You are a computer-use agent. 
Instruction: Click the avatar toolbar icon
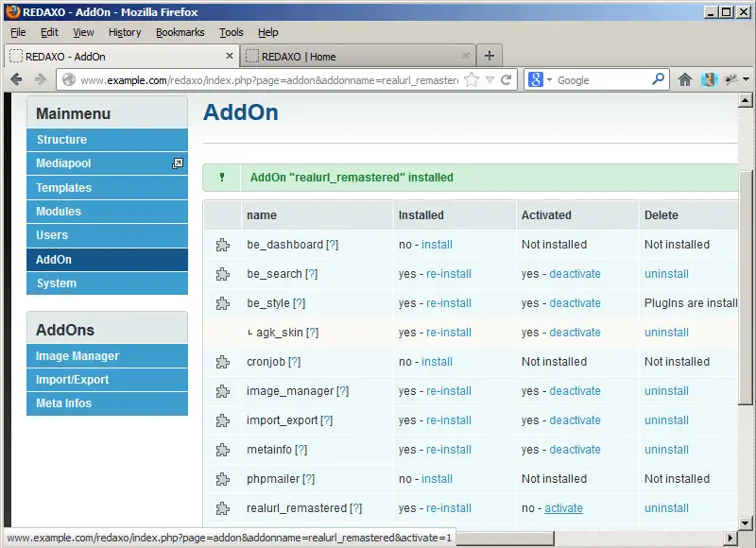(709, 79)
